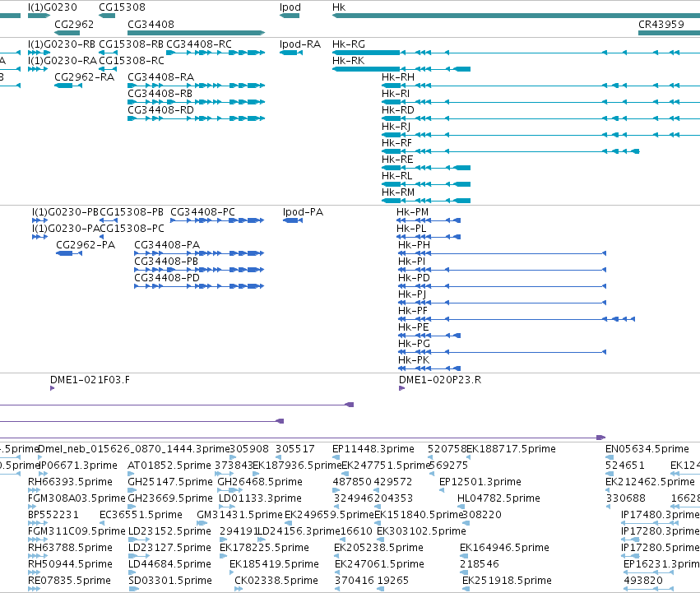Select the l(1)G0230 gene label
This screenshot has width=700, height=593.
[52, 7]
